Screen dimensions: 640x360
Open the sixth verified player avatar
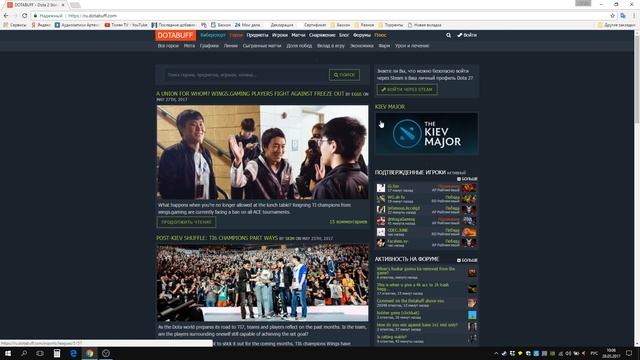coord(381,243)
